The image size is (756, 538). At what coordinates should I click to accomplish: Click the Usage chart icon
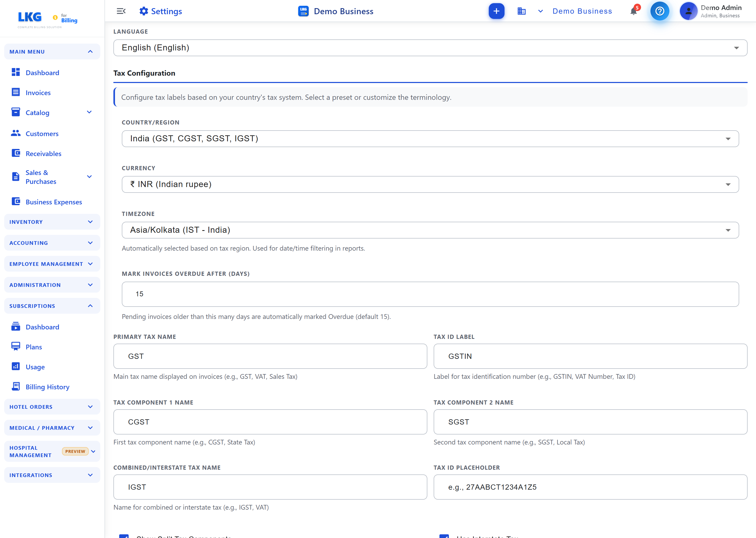coord(15,366)
